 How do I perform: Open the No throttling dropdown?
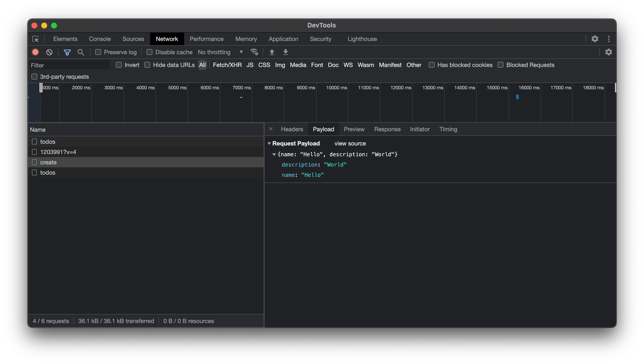(220, 52)
